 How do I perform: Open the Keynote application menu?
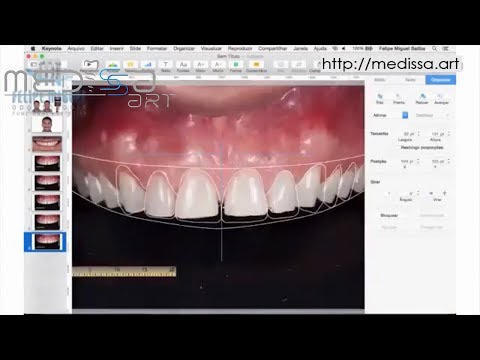pos(52,49)
